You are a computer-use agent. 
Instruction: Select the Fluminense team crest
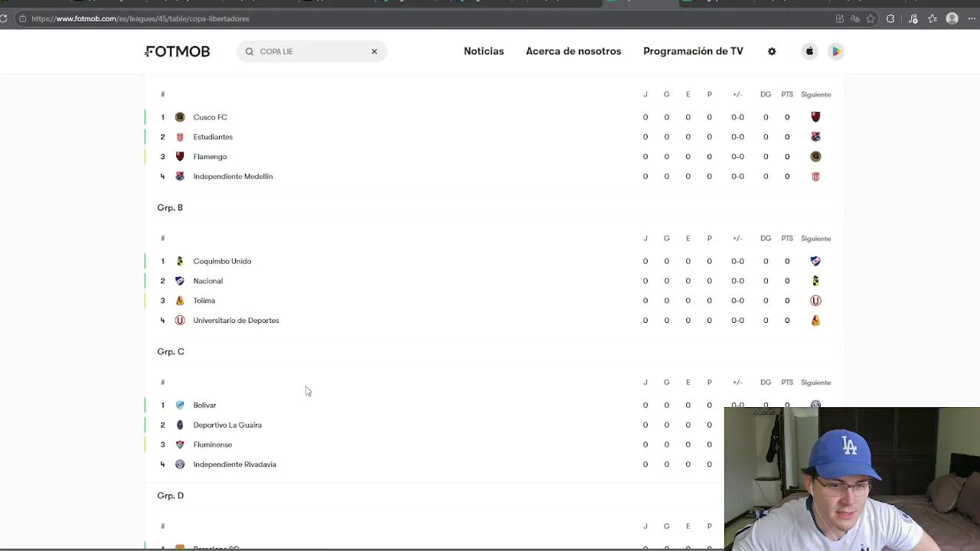180,445
